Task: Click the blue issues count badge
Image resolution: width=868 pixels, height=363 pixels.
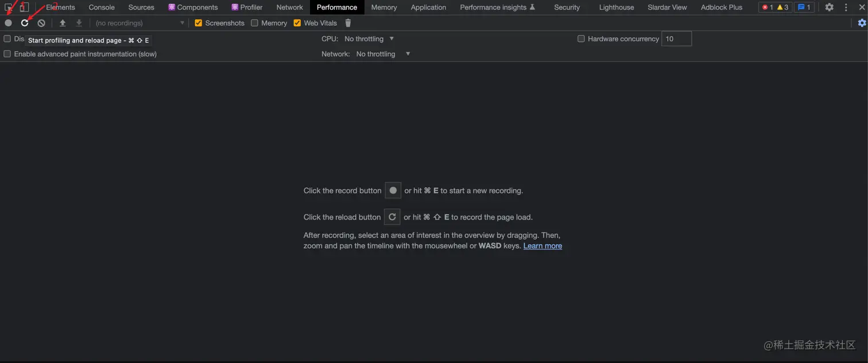Action: [x=804, y=7]
